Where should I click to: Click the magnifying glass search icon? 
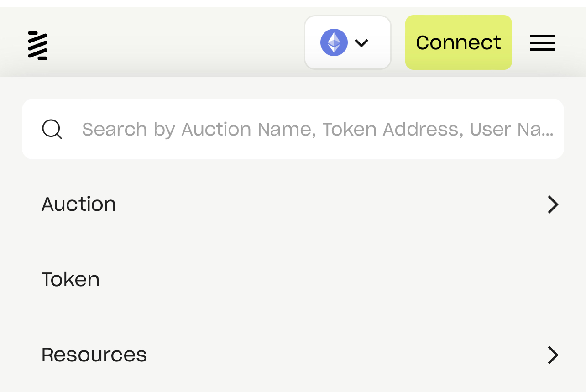(x=52, y=129)
